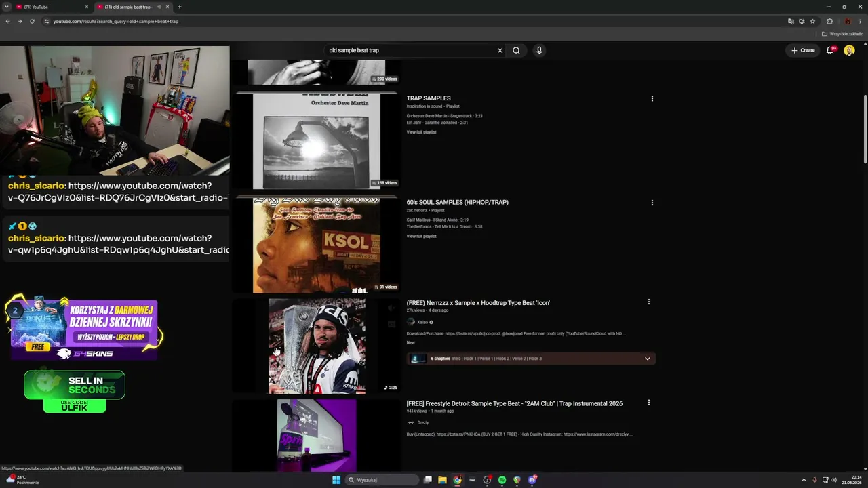Open the Orchester Dave Martin playlist thumbnail
Viewport: 868px width, 488px height.
point(316,141)
